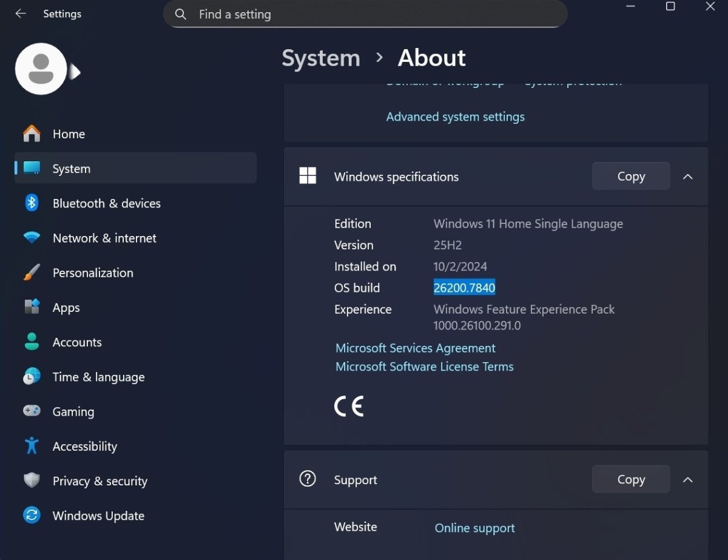Copy the Support section information
The height and width of the screenshot is (560, 728).
tap(631, 480)
